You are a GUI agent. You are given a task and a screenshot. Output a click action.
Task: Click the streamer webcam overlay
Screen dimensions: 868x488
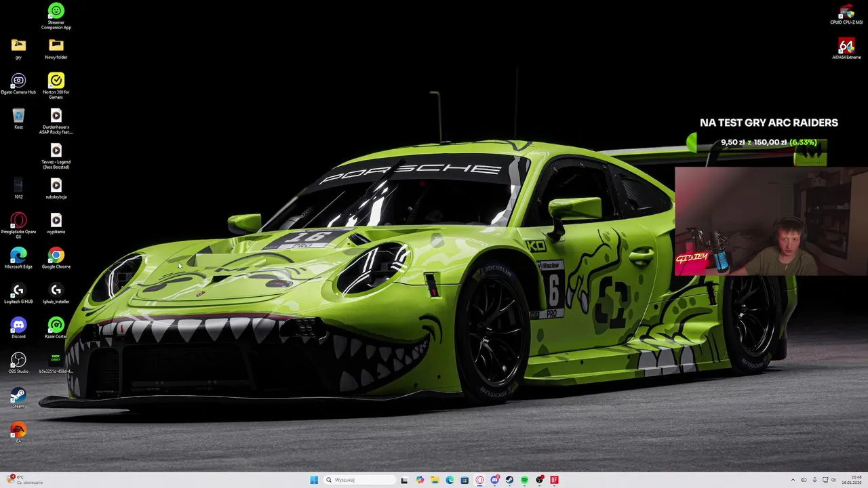tap(771, 222)
